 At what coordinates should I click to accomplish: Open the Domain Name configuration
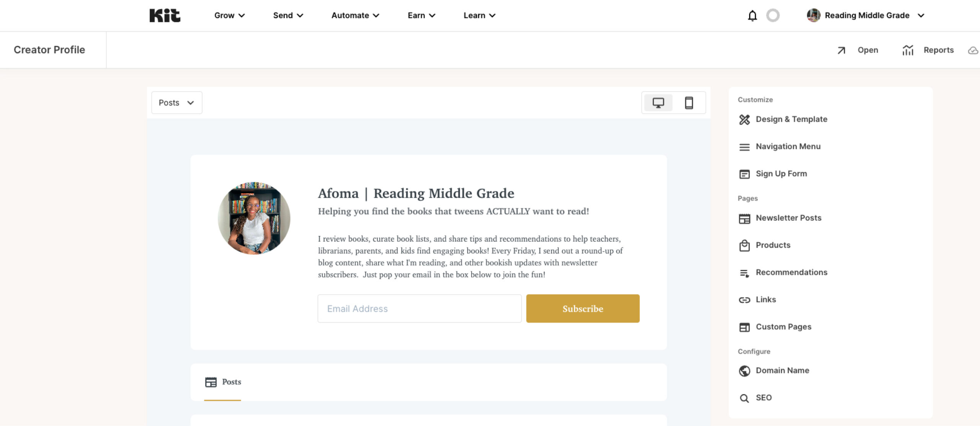coord(782,371)
